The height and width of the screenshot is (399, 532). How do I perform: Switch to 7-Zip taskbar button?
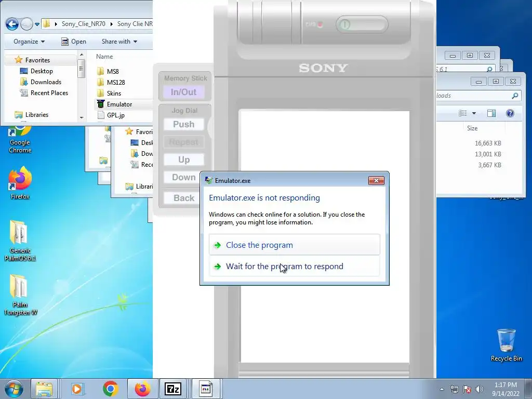point(172,389)
